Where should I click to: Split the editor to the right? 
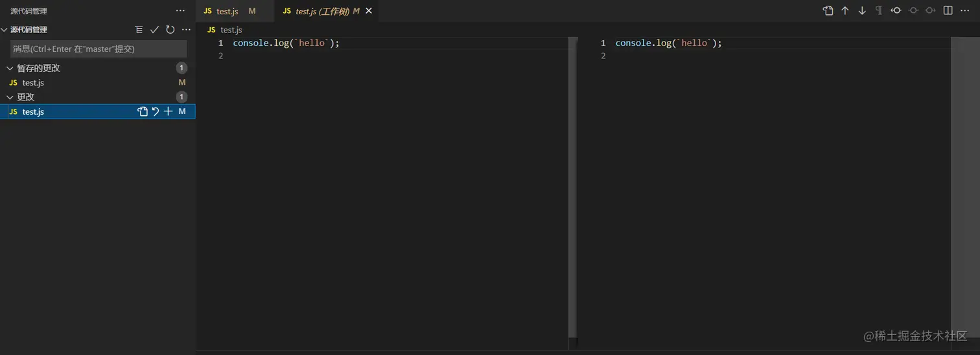(x=948, y=10)
